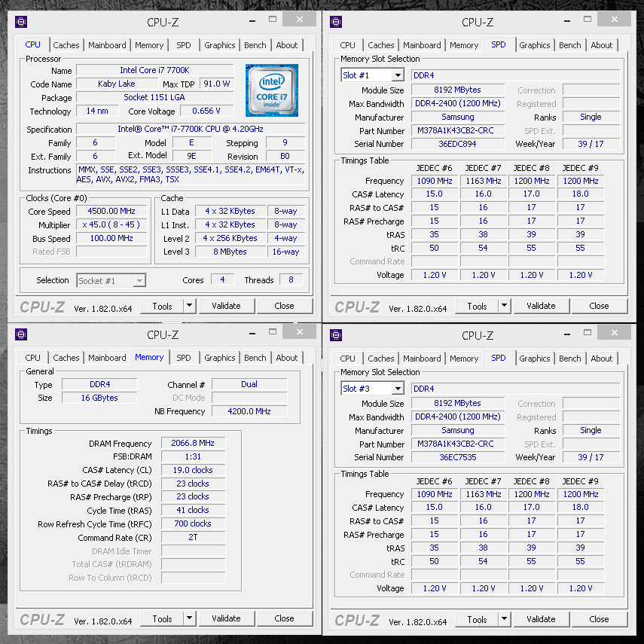Click the Code Name field 'Kaby Lake'

(x=117, y=84)
